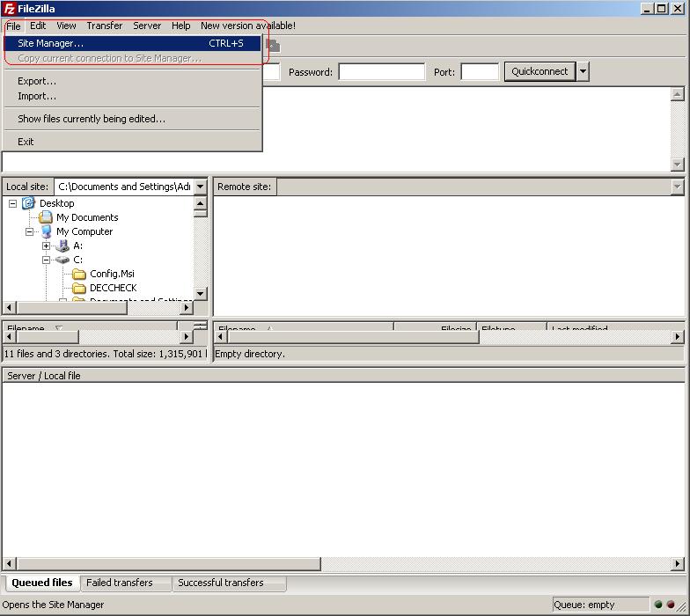Click the FileZilla title bar icon
The height and width of the screenshot is (616, 690).
9,9
